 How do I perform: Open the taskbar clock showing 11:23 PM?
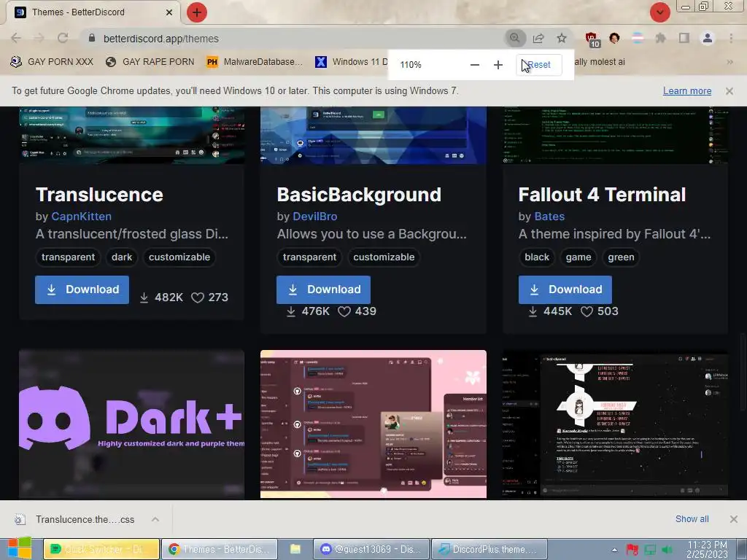point(707,550)
